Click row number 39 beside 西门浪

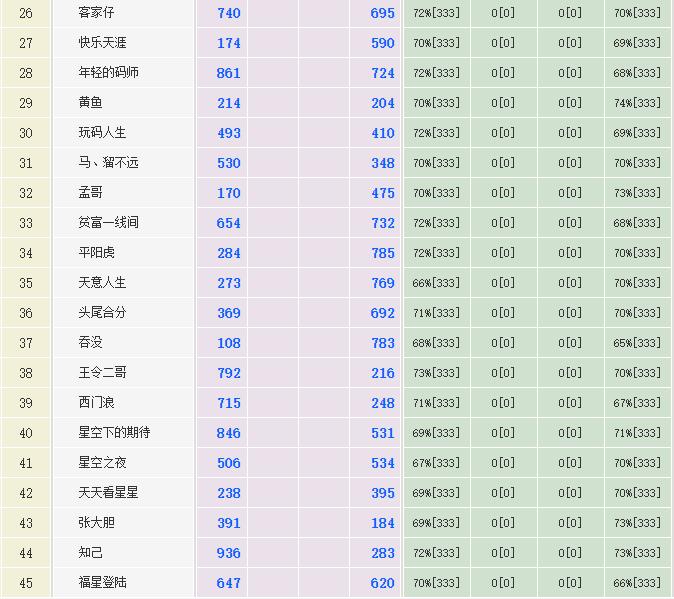[26, 403]
